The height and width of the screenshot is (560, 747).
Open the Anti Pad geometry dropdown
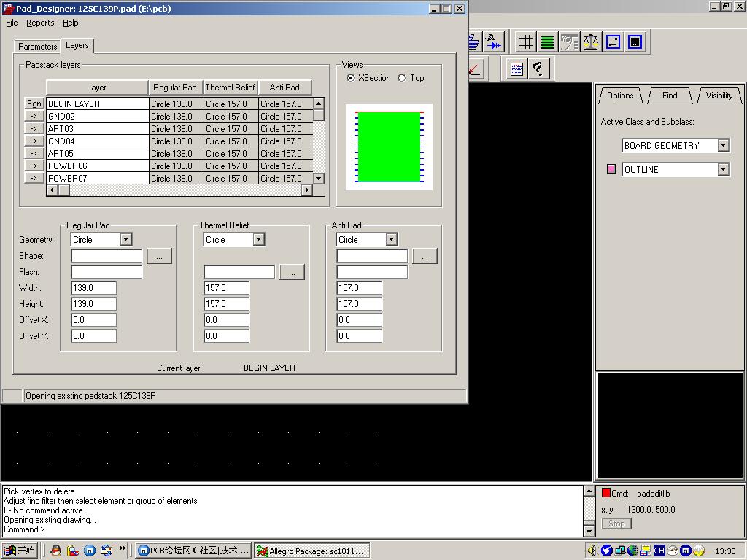[x=391, y=240]
